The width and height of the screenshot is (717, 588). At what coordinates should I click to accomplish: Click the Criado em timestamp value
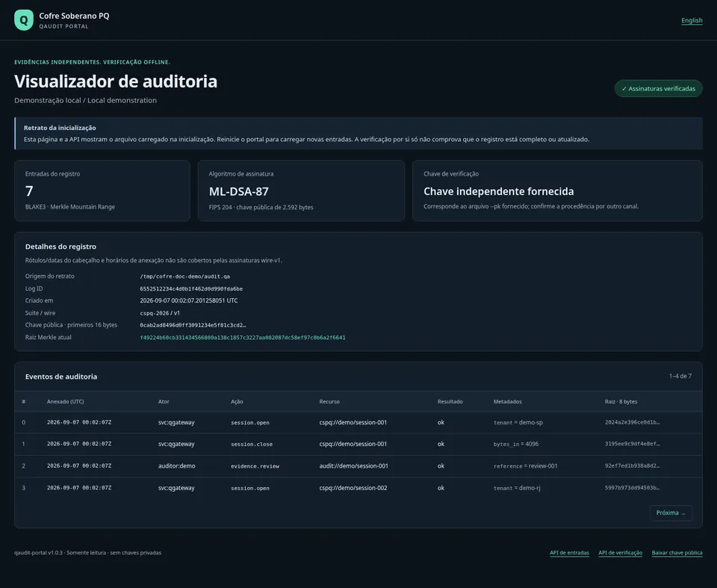(x=188, y=300)
